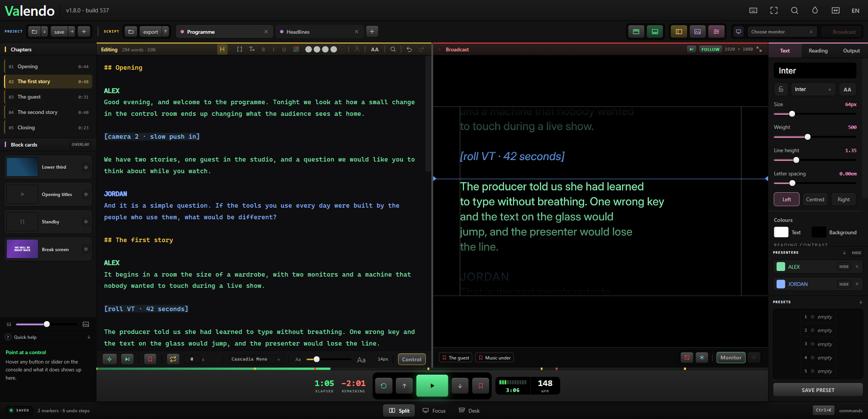Click the green bottom-bar layout icon
Image resolution: width=868 pixels, height=419 pixels.
[x=655, y=31]
